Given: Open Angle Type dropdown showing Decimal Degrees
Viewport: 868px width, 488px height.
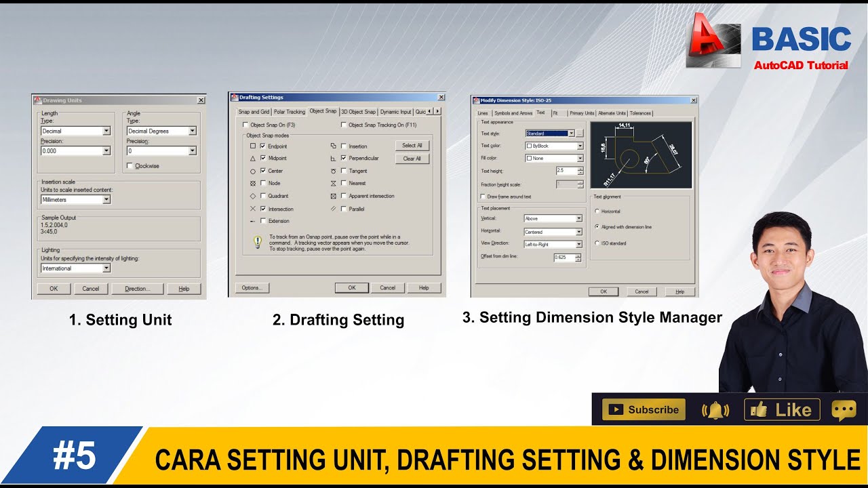Looking at the screenshot, I should click(x=161, y=131).
